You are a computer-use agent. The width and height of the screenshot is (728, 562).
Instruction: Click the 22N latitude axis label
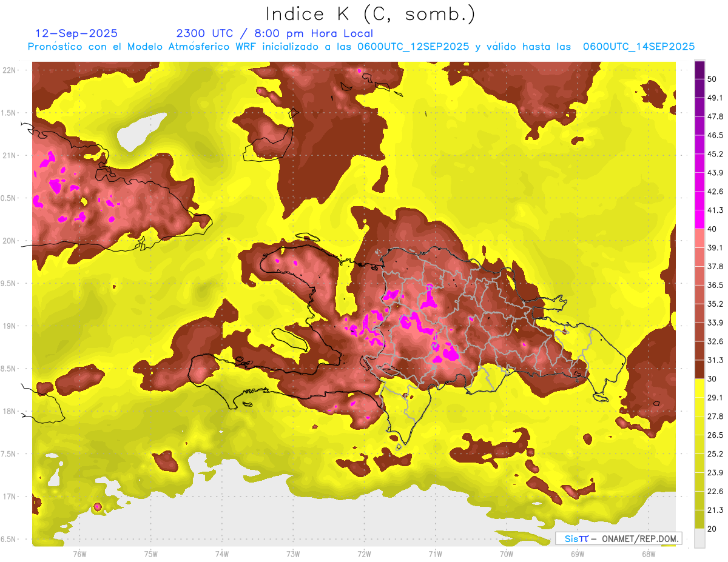pos(9,70)
